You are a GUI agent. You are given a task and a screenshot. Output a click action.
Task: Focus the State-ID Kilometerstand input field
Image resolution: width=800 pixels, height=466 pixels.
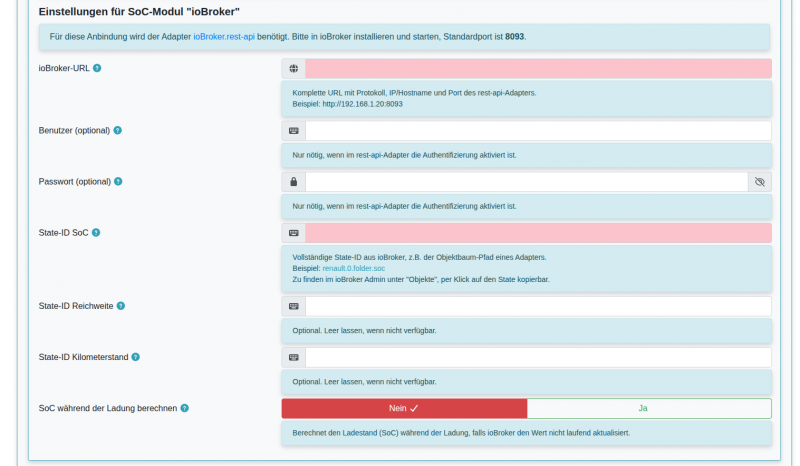[538, 357]
